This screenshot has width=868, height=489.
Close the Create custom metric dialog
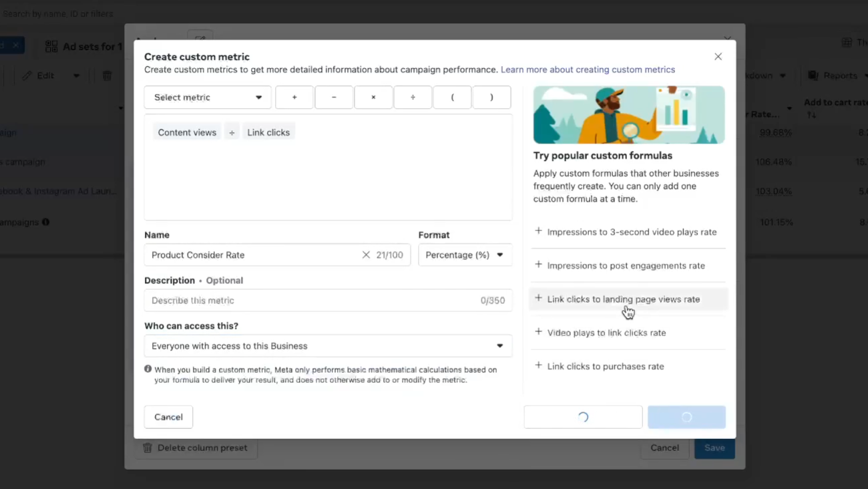tap(718, 57)
